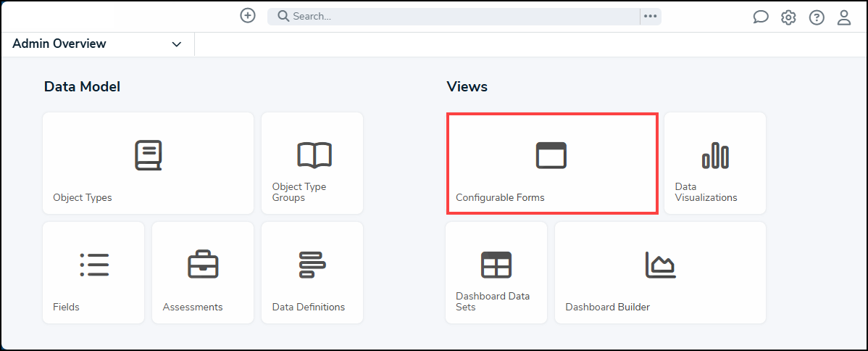Click the Assessments briefcase icon
This screenshot has width=868, height=351.
pos(203,265)
